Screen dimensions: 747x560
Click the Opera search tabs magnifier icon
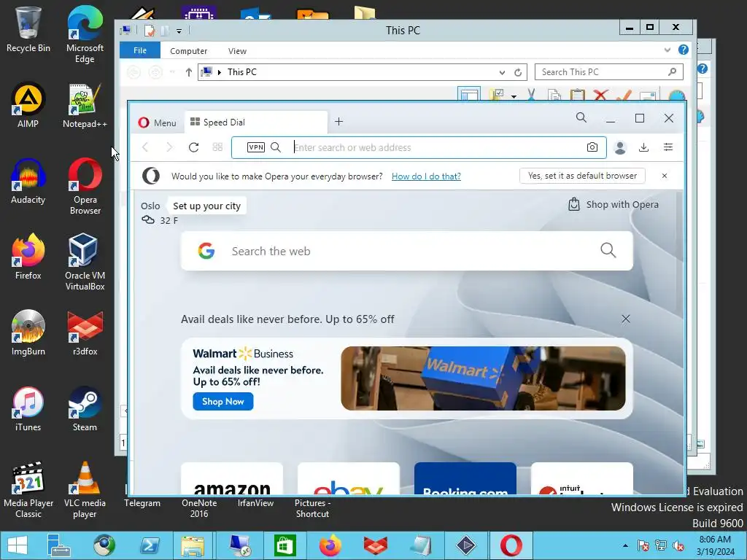click(581, 117)
